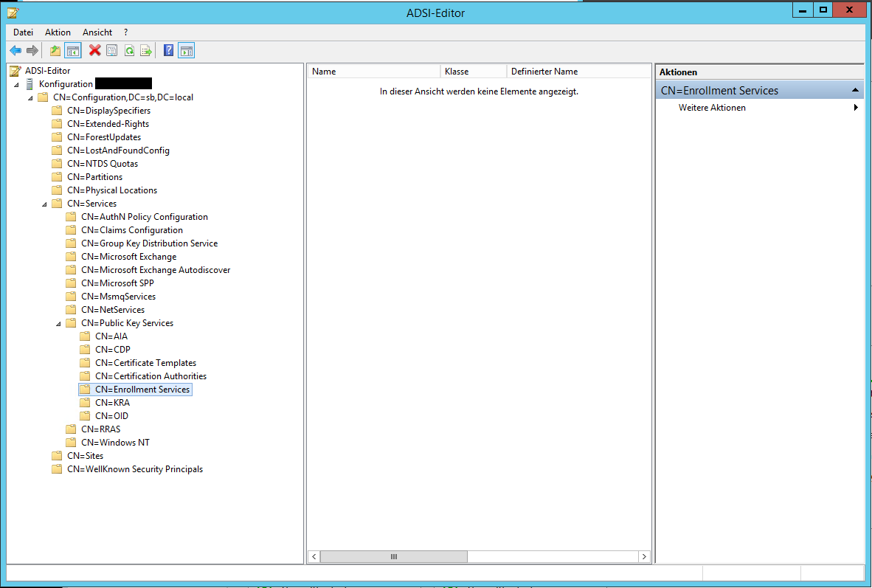The image size is (872, 588).
Task: Click the Forward navigation arrow
Action: [30, 49]
